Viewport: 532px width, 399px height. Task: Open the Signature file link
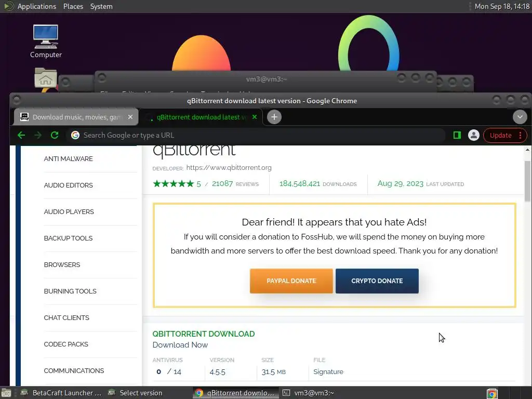[x=328, y=372]
